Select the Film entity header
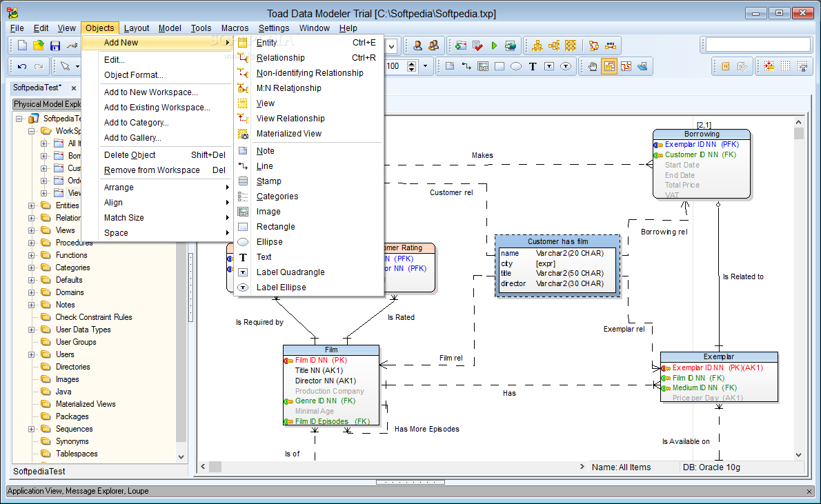The height and width of the screenshot is (504, 821). 331,350
